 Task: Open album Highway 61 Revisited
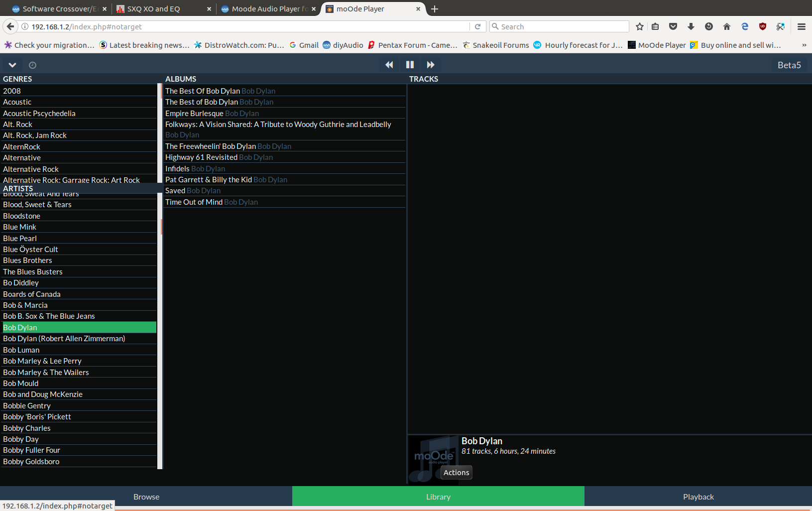(x=285, y=157)
